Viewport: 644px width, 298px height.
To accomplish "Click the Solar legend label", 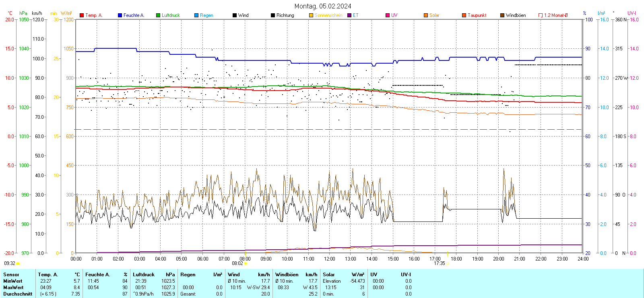I will point(434,15).
